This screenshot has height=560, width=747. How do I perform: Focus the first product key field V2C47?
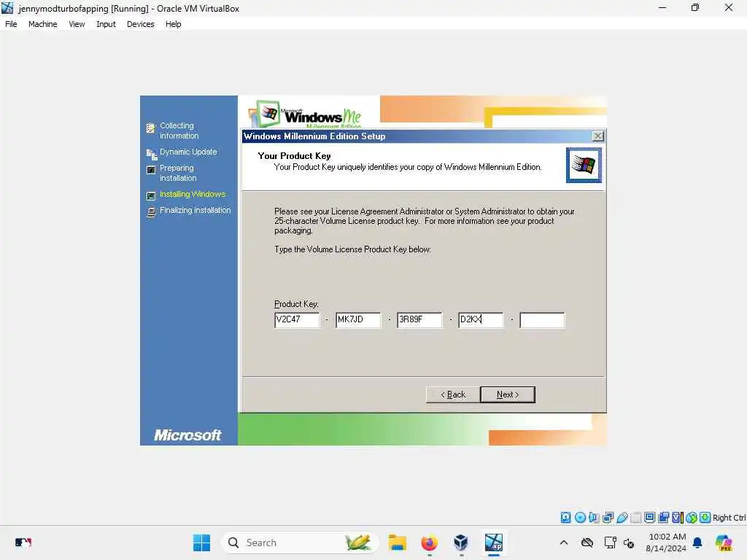click(297, 319)
